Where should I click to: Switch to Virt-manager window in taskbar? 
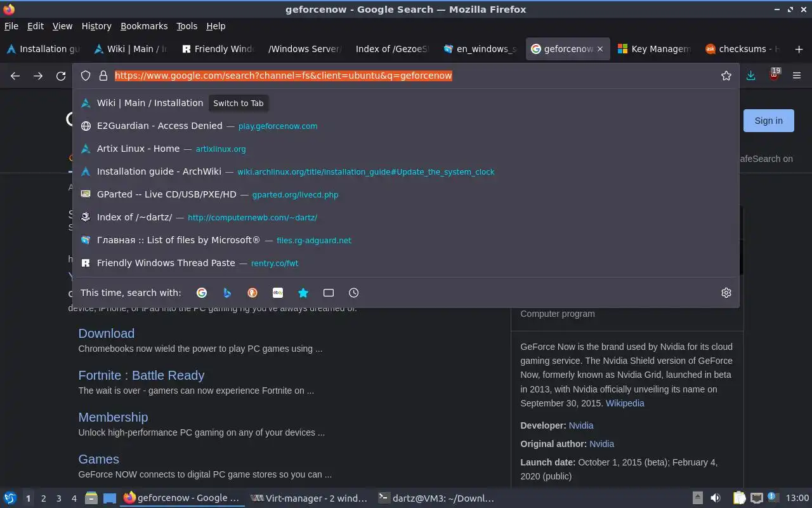pyautogui.click(x=309, y=498)
